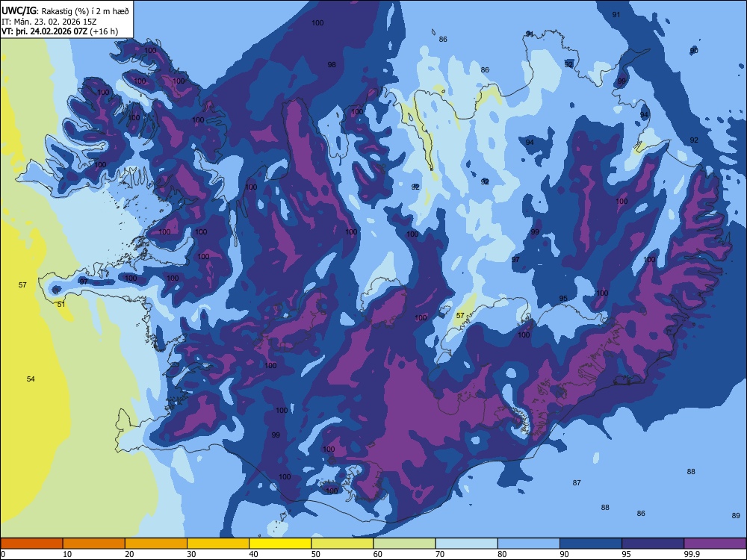Image resolution: width=747 pixels, height=560 pixels.
Task: Click the 'UWC/IG' source label
Action: coord(19,11)
